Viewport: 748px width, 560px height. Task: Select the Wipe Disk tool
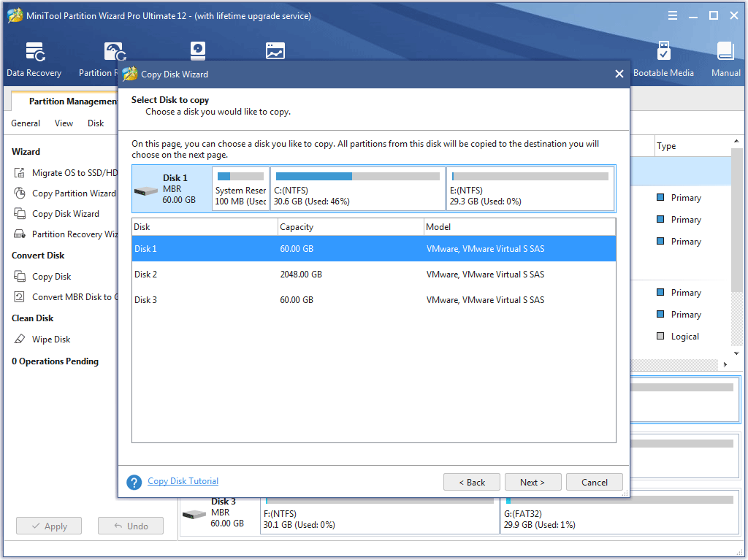tap(51, 339)
